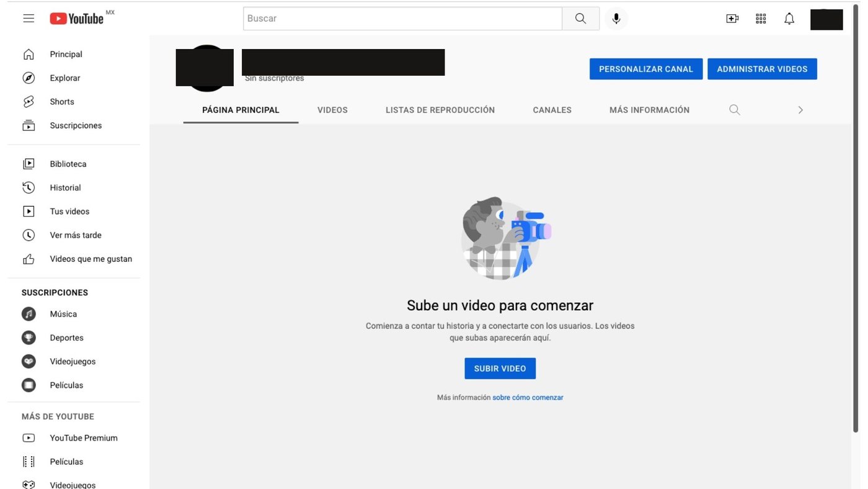Open the account avatar menu
The image size is (868, 489).
[x=826, y=19]
